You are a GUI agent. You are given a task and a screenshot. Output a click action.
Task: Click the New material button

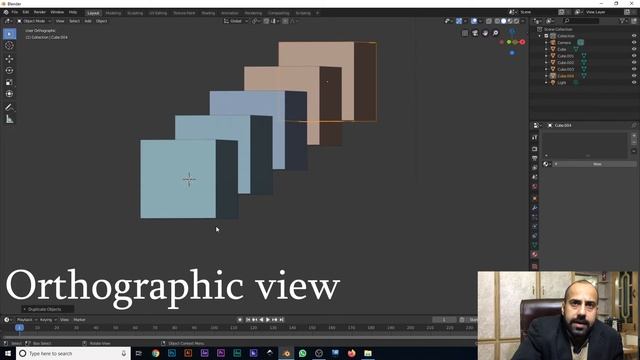(x=596, y=164)
